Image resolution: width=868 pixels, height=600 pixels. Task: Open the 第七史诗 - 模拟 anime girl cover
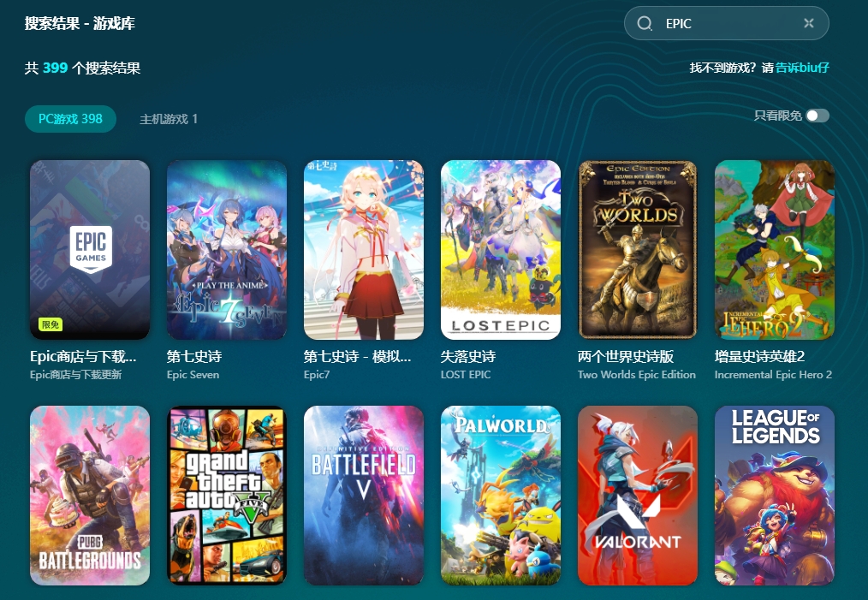[364, 250]
